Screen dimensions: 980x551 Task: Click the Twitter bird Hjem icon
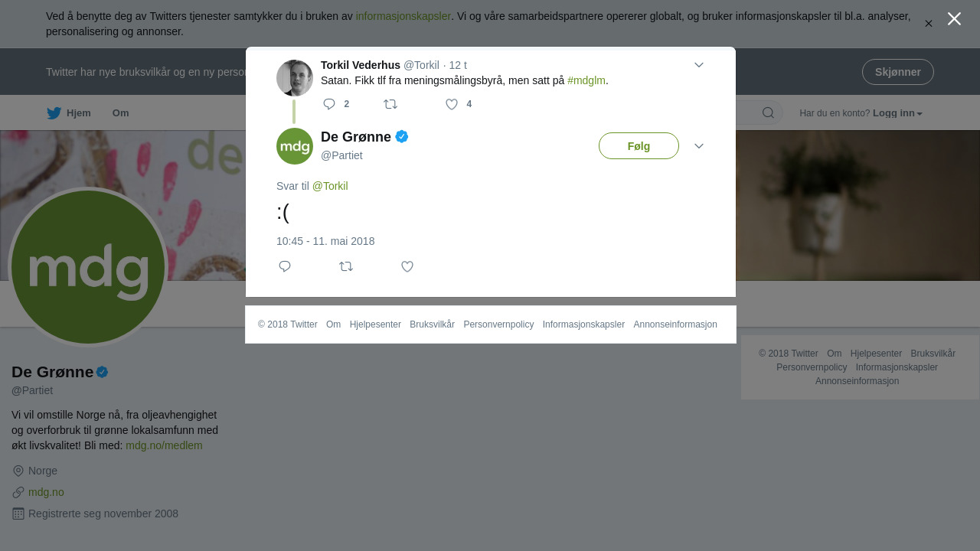54,113
